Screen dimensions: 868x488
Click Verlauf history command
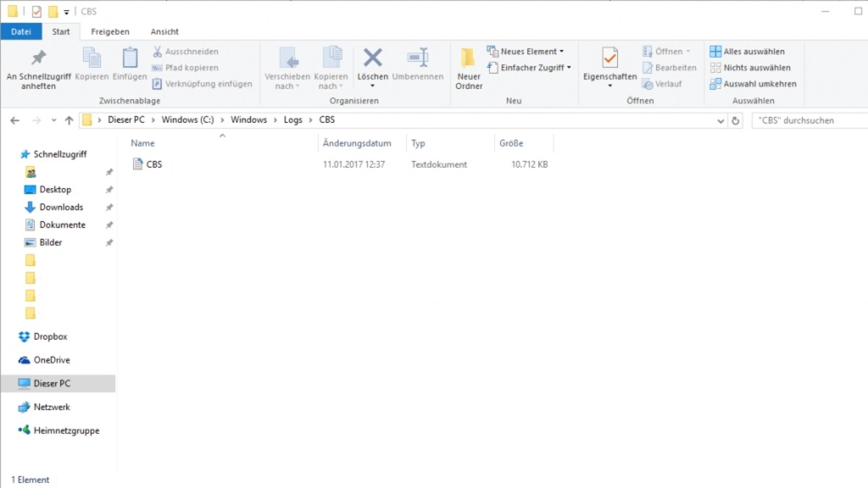[662, 84]
